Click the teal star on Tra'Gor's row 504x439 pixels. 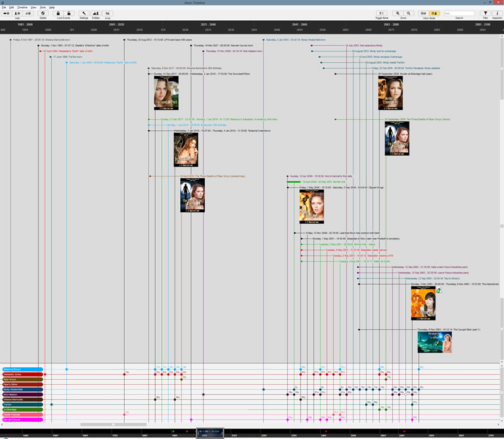52,404
